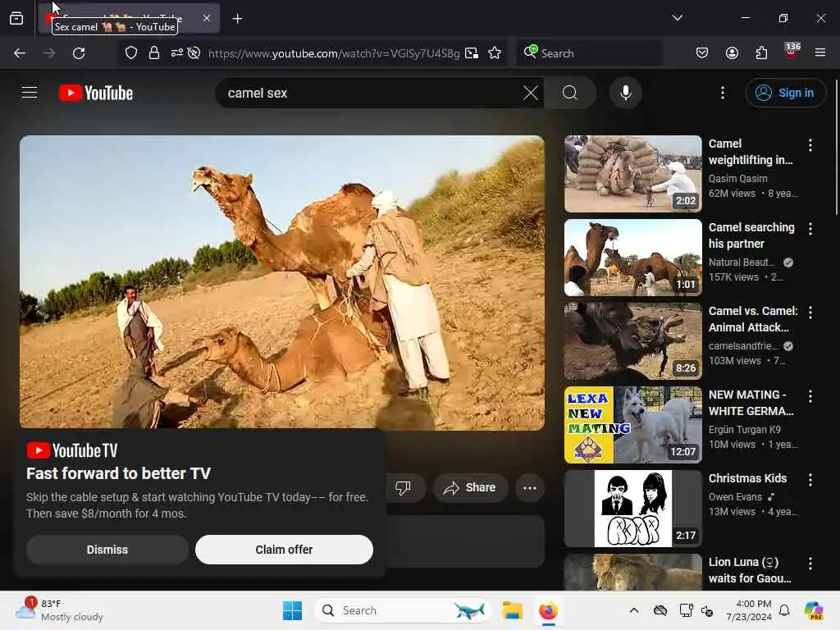Open options for Camel weightlifting video
This screenshot has height=630, width=840.
point(810,145)
